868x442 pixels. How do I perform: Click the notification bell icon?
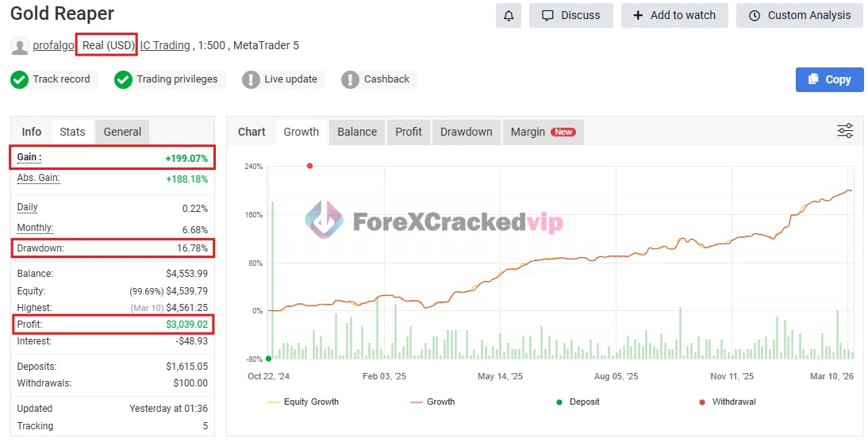tap(509, 15)
